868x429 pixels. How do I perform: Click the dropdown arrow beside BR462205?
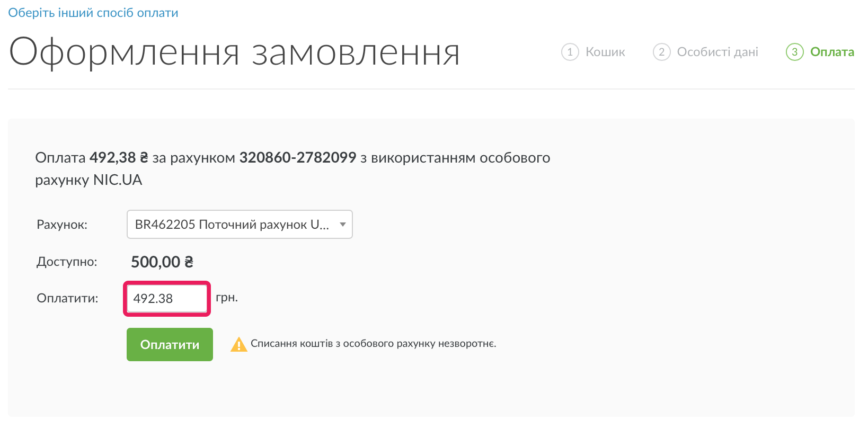[343, 225]
